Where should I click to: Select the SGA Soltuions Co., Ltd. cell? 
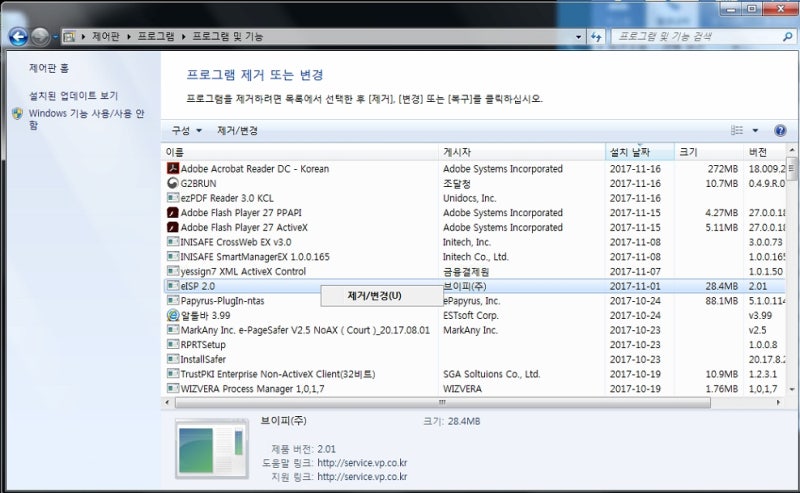[x=491, y=374]
